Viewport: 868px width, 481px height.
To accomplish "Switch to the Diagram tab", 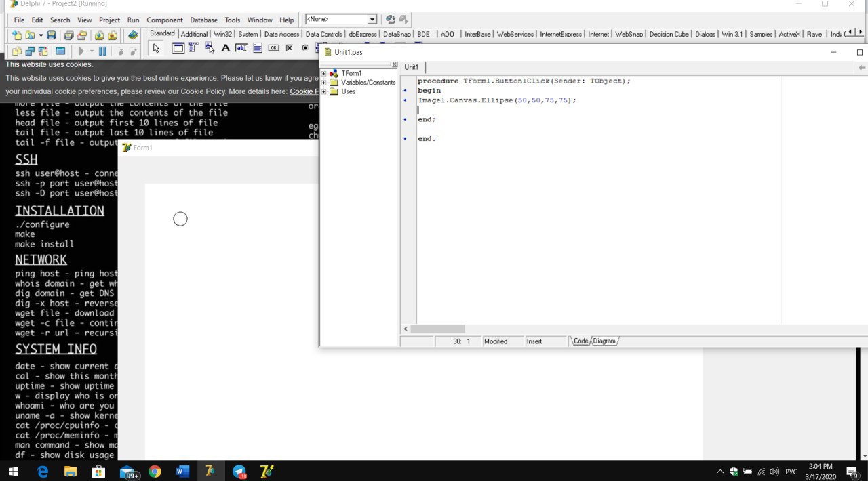I will 604,341.
